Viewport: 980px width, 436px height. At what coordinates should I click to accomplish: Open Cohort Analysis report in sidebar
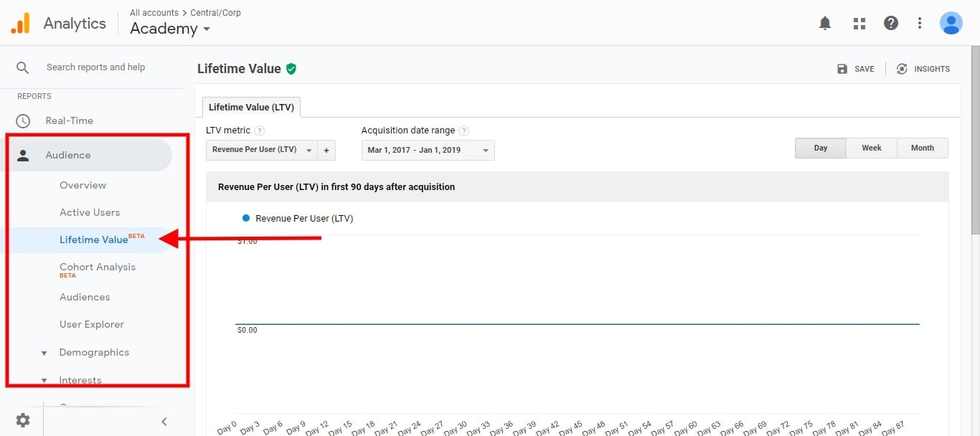coord(97,267)
